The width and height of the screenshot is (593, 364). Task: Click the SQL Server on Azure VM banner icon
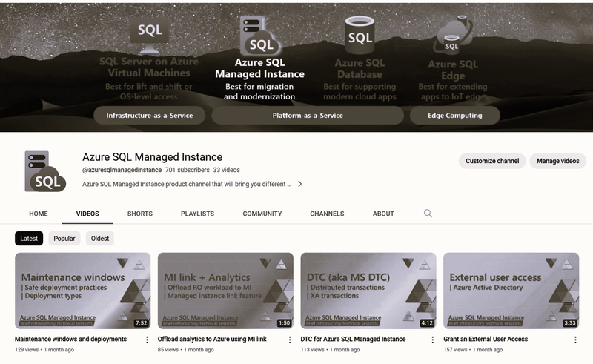pos(150,36)
